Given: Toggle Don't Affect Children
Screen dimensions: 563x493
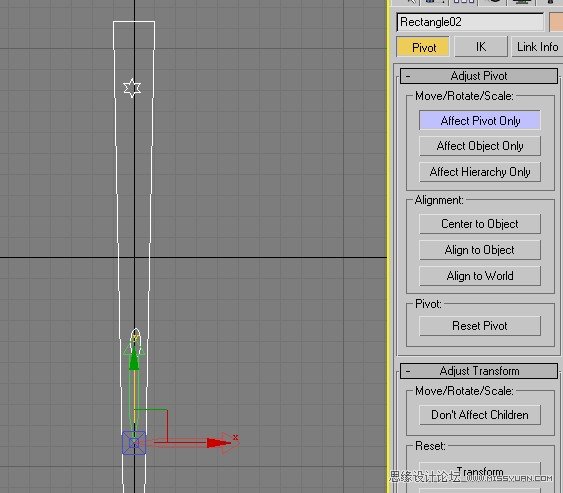Looking at the screenshot, I should click(x=480, y=415).
